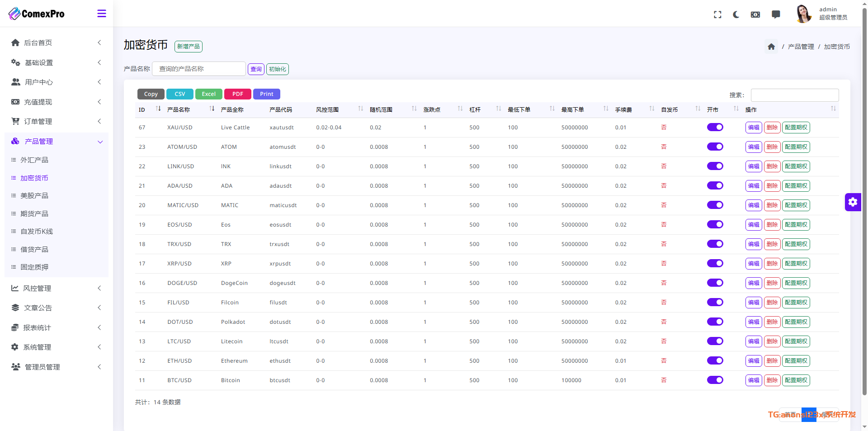Open the chat message icon in header

coord(776,14)
